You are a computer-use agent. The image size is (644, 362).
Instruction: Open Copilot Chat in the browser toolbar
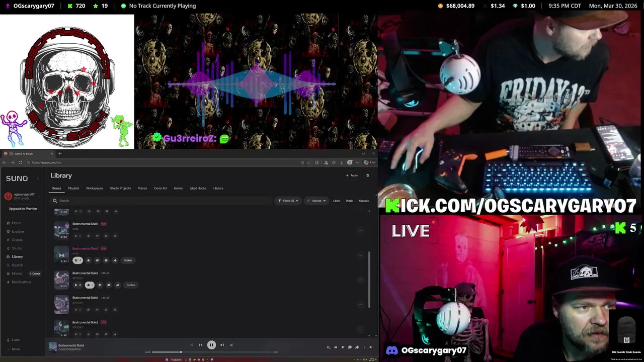(370, 162)
